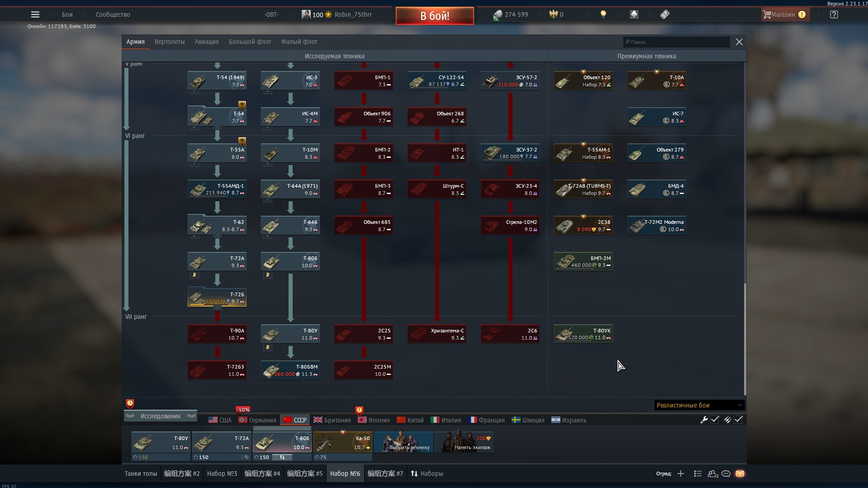Switch to the Малый флот tab
Screen dimensions: 868x488
299,42
